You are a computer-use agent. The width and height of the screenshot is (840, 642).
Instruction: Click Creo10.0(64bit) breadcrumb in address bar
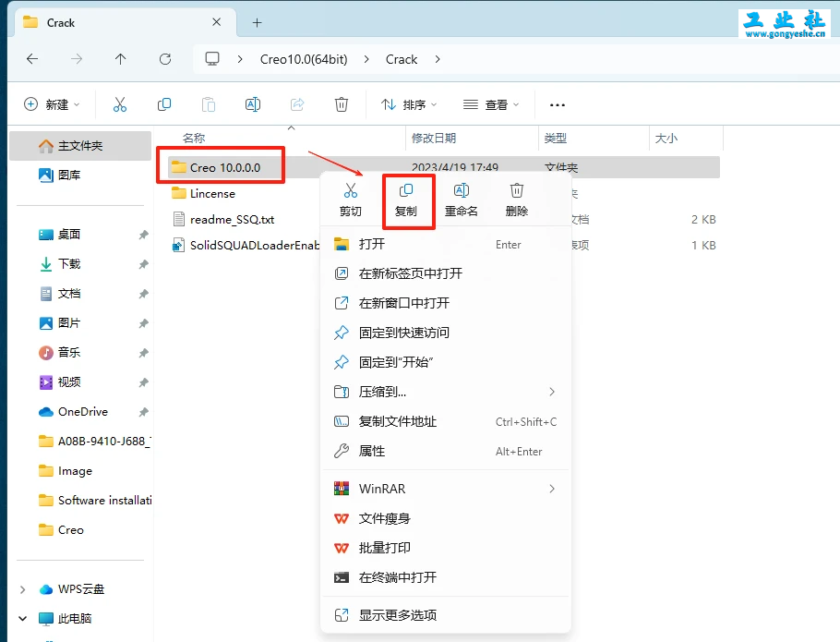(x=304, y=59)
